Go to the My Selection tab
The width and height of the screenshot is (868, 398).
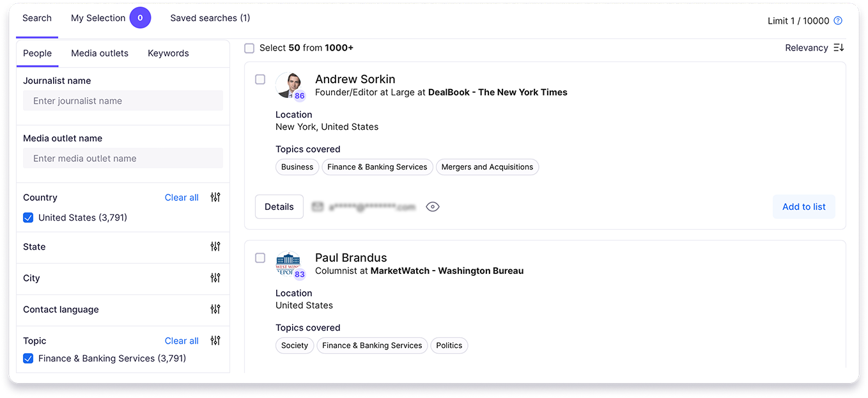[x=98, y=18]
